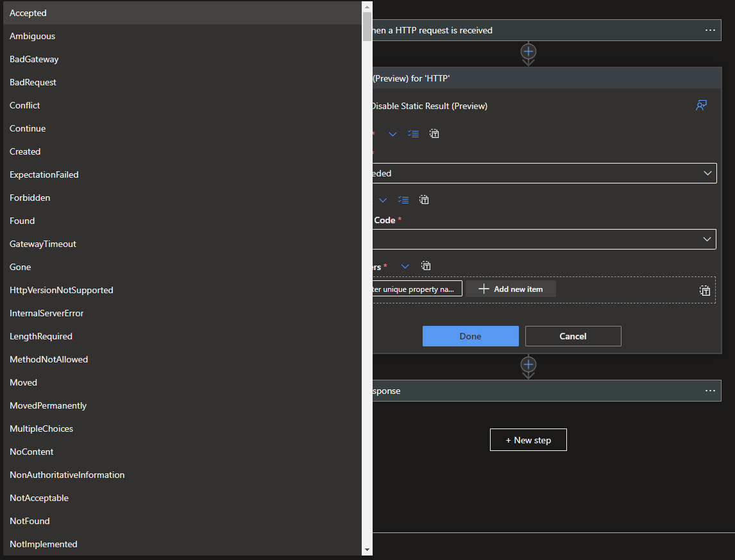Click text-mode icon above Succeeded dropdown

[435, 133]
